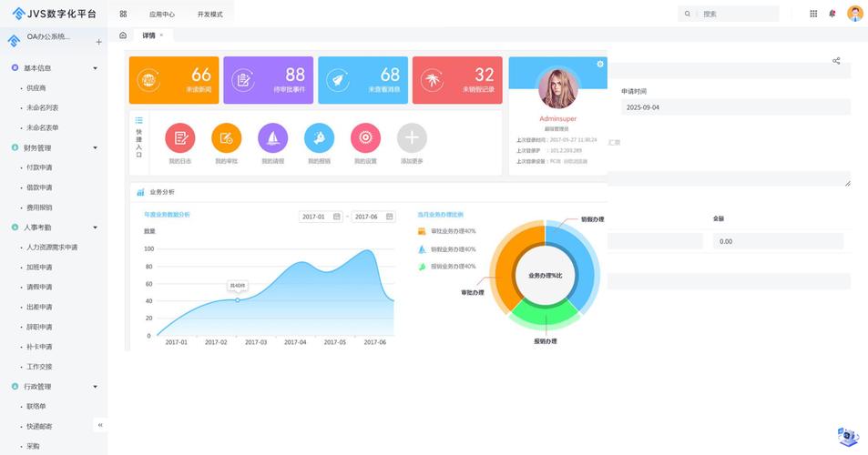Image resolution: width=868 pixels, height=455 pixels.
Task: Open 未命名表单 in the sidebar
Action: click(43, 127)
